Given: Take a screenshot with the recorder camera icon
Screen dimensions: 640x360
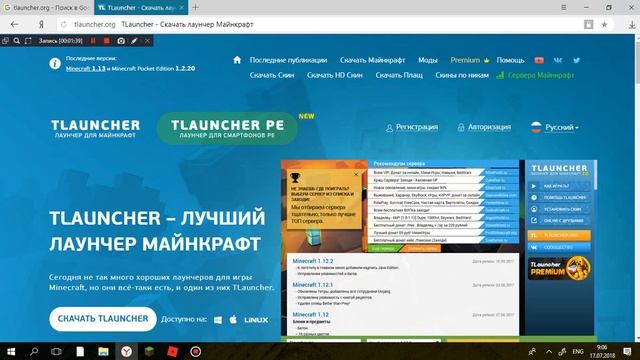Looking at the screenshot, I should coord(121,41).
